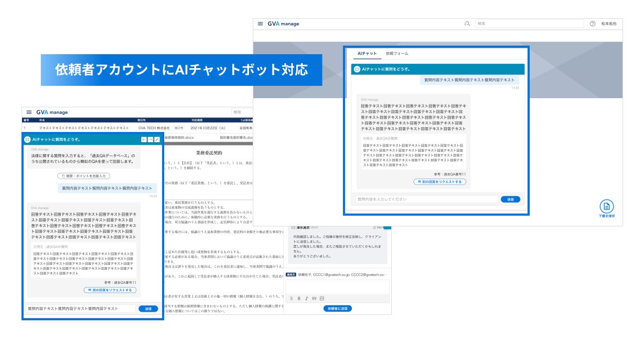This screenshot has width=644, height=338.
Task: Click 引用元:過去QAの質問 box in right chat
Action: click(413, 152)
